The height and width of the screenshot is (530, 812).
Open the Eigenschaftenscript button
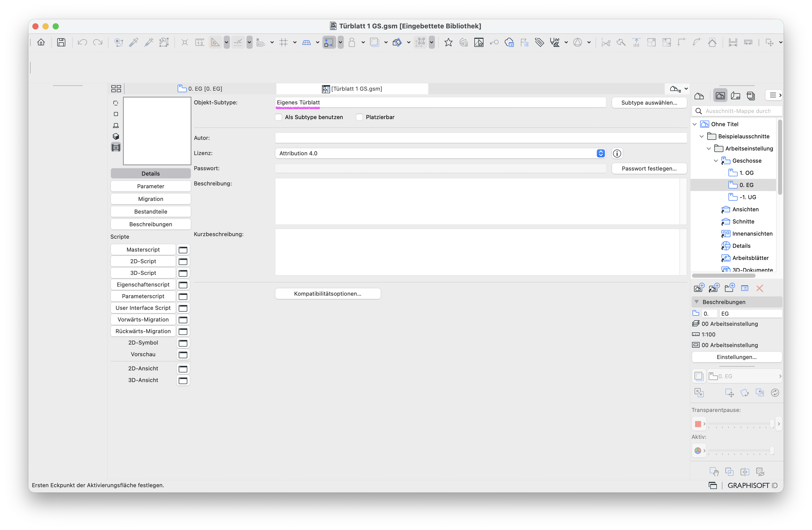point(143,285)
